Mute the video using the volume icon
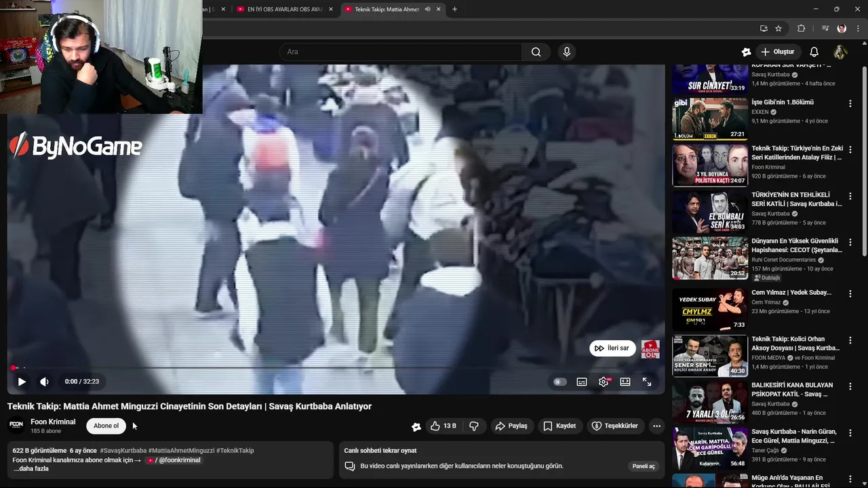The image size is (868, 488). click(44, 382)
